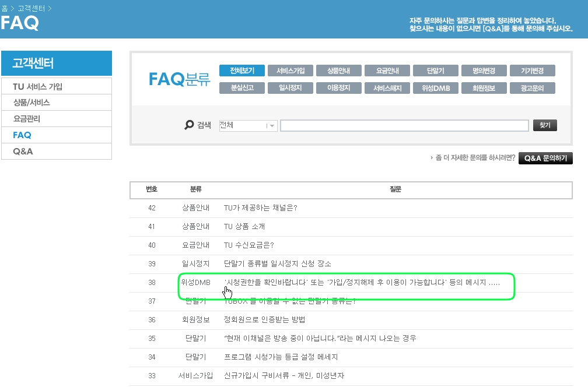This screenshot has width=588, height=387.
Task: Click the 고객센터 breadcrumb link
Action: (31, 8)
